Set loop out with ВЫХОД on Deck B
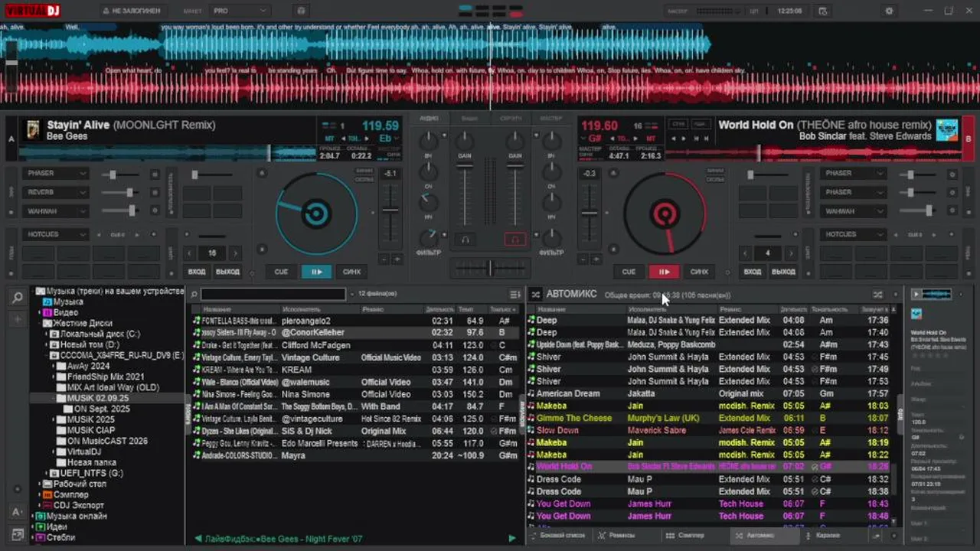Viewport: 980px width, 551px height. [783, 272]
